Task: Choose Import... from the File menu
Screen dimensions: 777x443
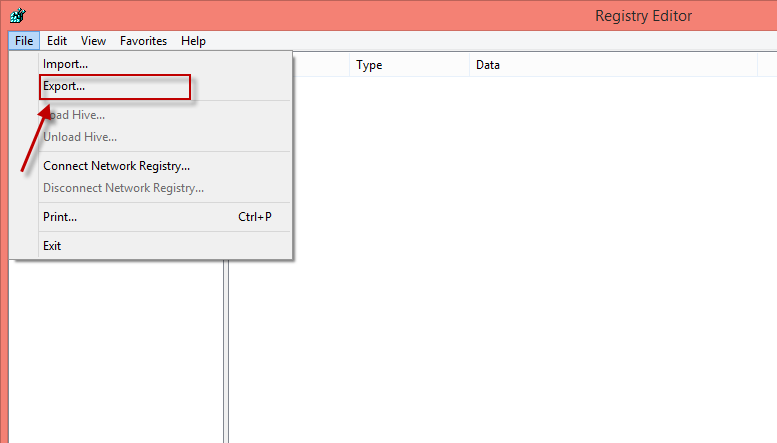Action: click(65, 64)
